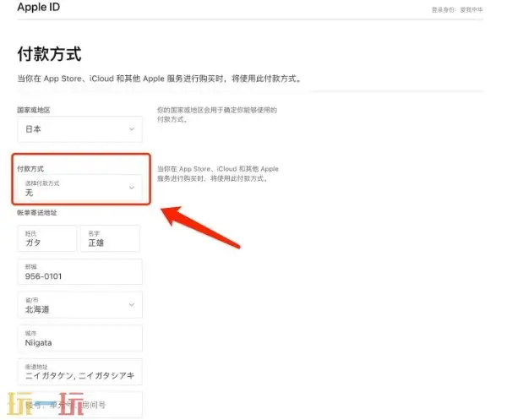This screenshot has width=507, height=420.
Task: Click the signed-in user name 爱我中华
Action: [x=472, y=10]
